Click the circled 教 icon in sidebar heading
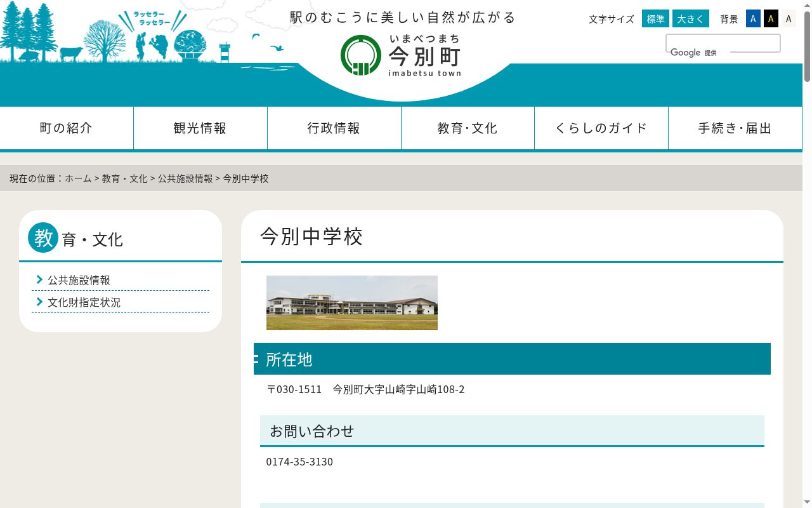Screen dimensions: 812x508 43,237
